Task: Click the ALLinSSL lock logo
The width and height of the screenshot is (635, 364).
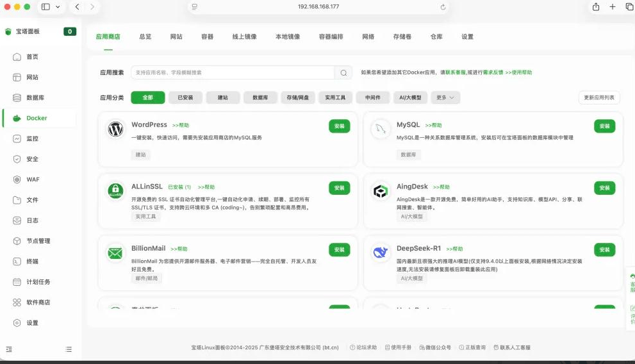Action: click(115, 191)
